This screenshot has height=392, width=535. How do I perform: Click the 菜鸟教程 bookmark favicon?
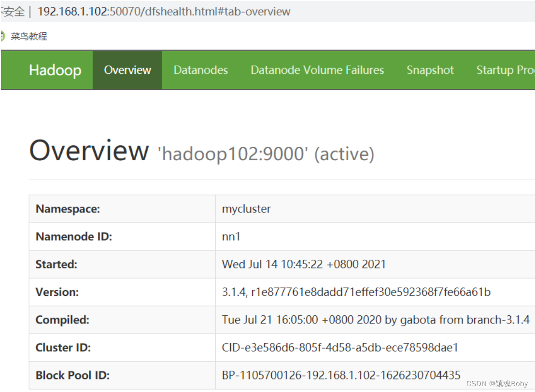point(2,36)
